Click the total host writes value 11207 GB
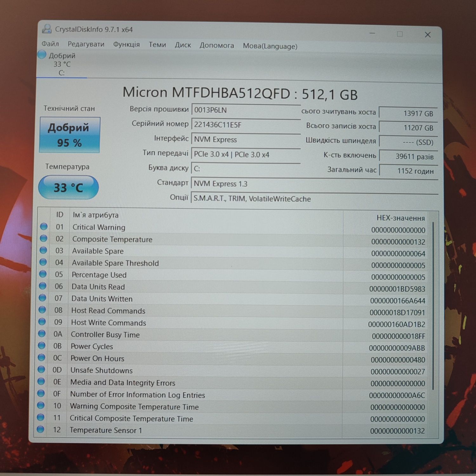 point(408,128)
